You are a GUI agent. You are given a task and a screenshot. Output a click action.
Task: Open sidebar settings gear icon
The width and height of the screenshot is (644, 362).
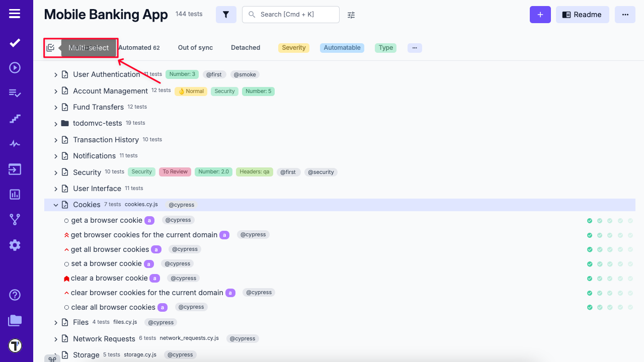coord(15,245)
